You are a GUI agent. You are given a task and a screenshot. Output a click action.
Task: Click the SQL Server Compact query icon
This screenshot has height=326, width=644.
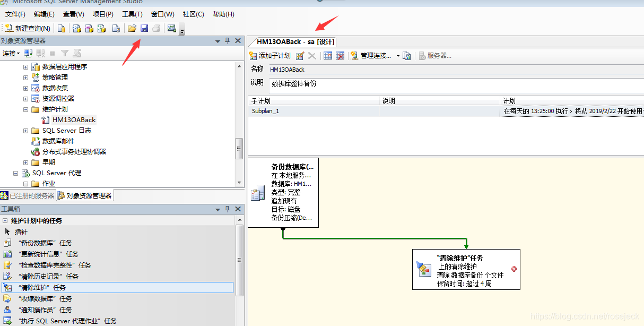pyautogui.click(x=116, y=28)
